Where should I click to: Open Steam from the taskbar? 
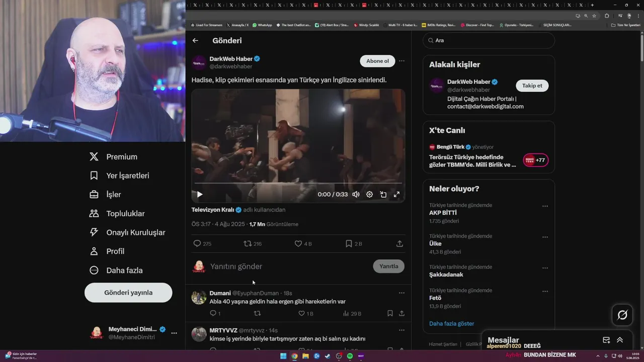point(328,356)
